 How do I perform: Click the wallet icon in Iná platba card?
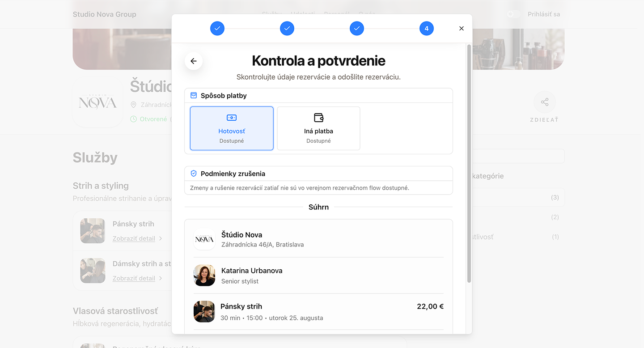tap(318, 118)
